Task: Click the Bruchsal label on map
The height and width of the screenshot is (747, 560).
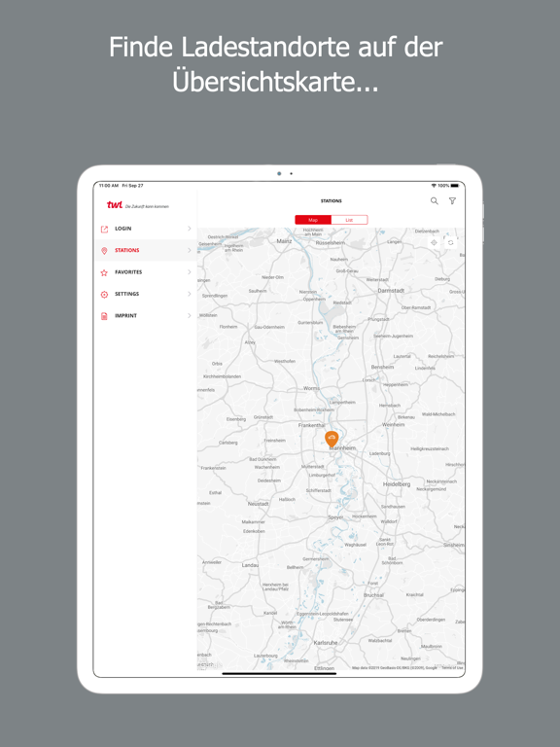Action: pyautogui.click(x=373, y=595)
